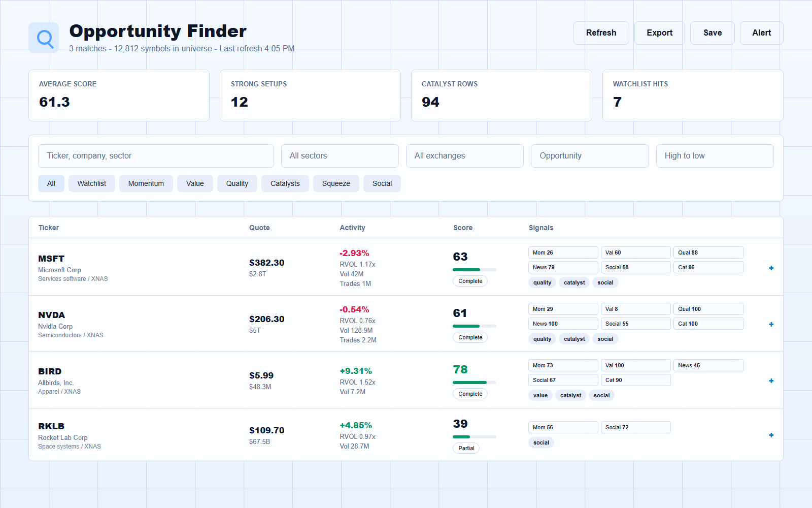The width and height of the screenshot is (812, 508).
Task: Click the $382.30 MSFT quote
Action: click(x=266, y=263)
